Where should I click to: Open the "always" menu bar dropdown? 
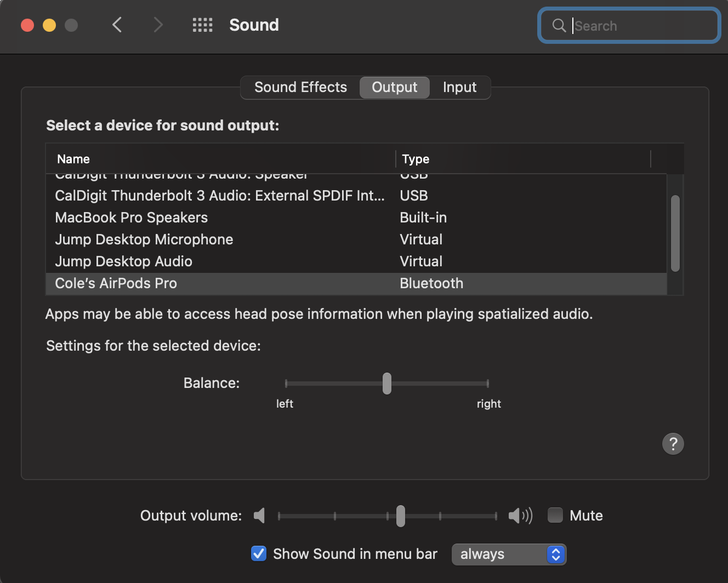(508, 555)
